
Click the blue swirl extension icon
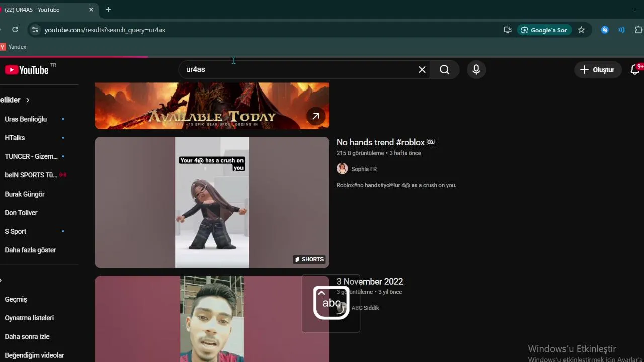tap(605, 30)
